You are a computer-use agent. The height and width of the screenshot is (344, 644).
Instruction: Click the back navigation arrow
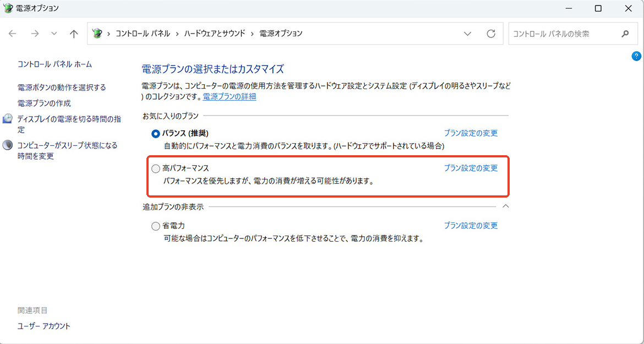pos(13,34)
